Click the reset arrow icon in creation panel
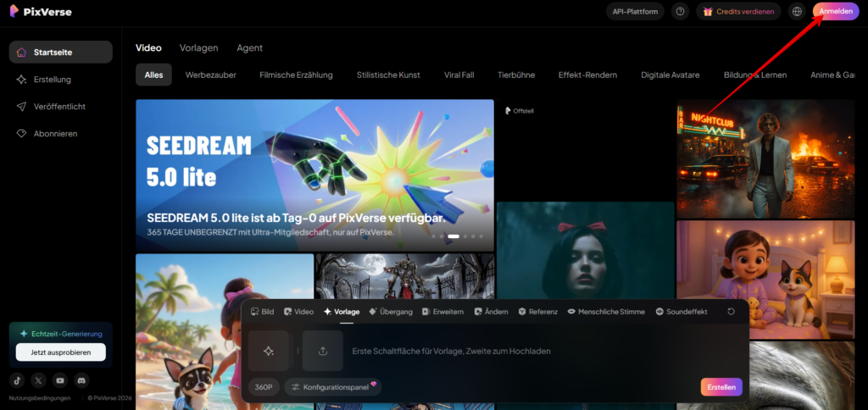Screen dimensions: 868x410 pyautogui.click(x=731, y=312)
